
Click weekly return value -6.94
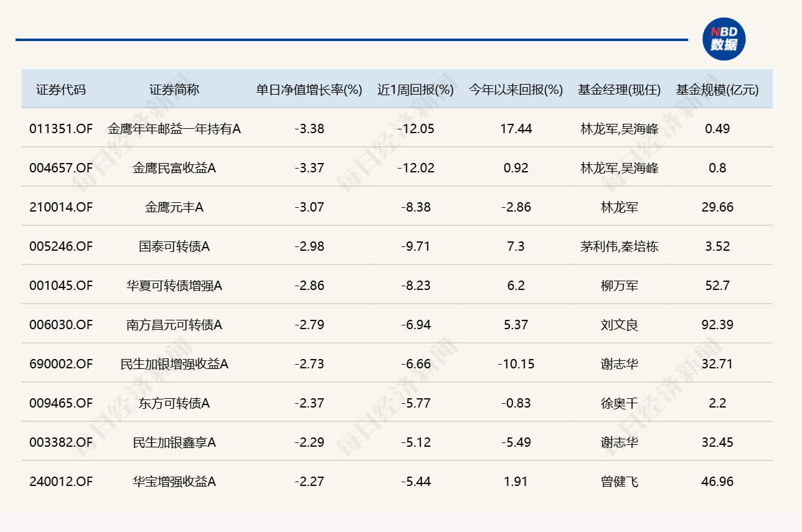[416, 325]
